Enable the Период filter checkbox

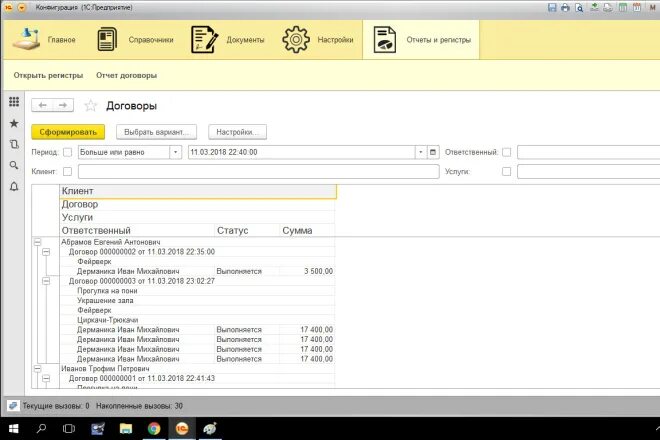tap(67, 152)
